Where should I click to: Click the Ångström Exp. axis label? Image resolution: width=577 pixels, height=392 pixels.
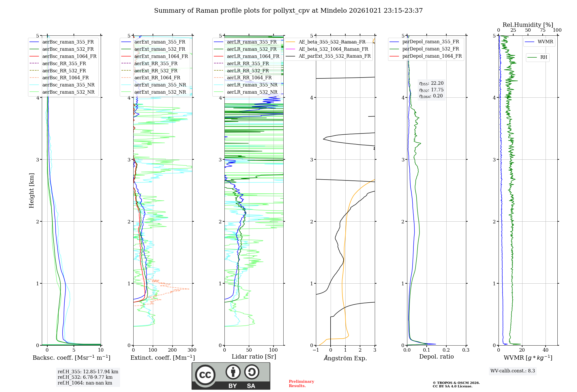(x=345, y=358)
